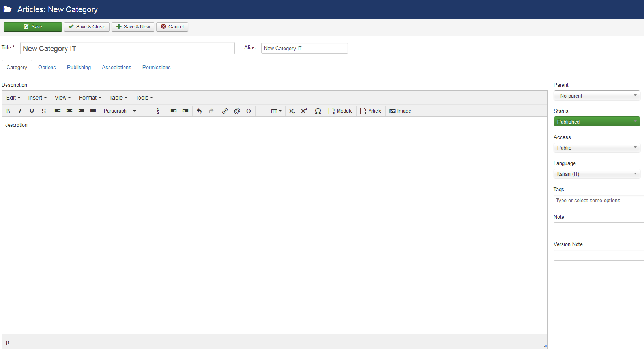The height and width of the screenshot is (353, 644).
Task: Apply italic formatting to text
Action: pos(20,111)
